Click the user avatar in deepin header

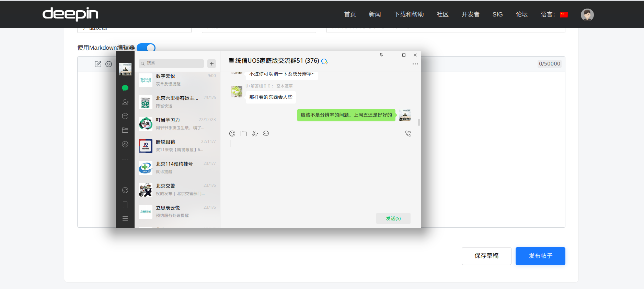[x=587, y=15]
